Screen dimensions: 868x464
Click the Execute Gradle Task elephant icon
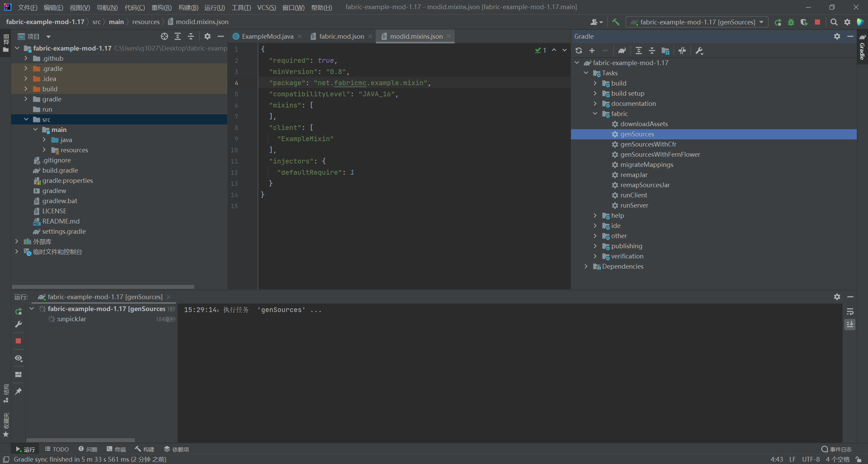click(x=622, y=51)
